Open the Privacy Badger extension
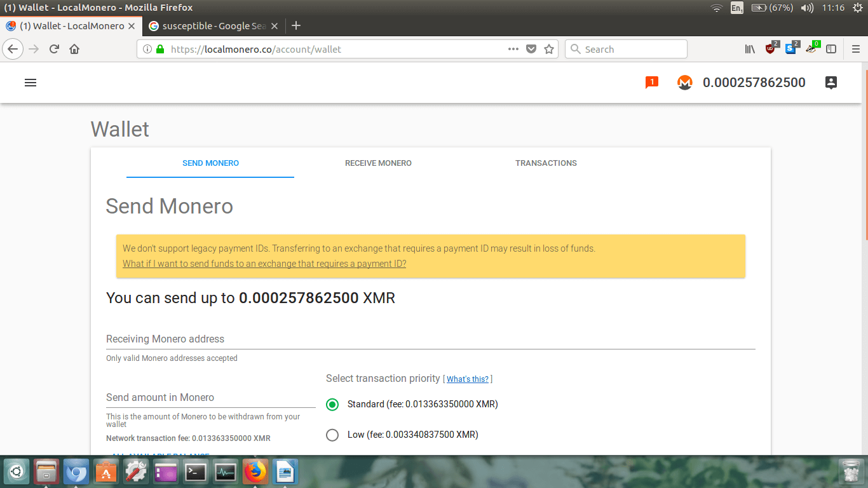Viewport: 868px width, 488px height. [812, 48]
